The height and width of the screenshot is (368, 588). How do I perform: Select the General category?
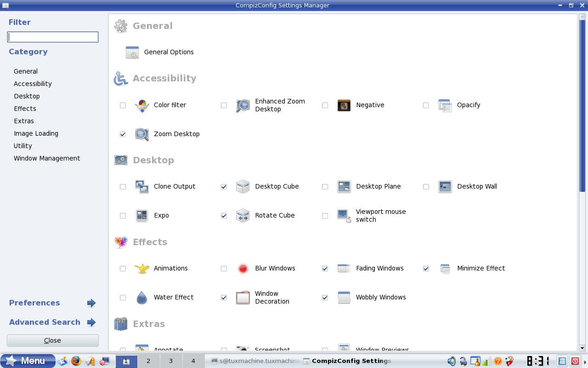tap(26, 71)
